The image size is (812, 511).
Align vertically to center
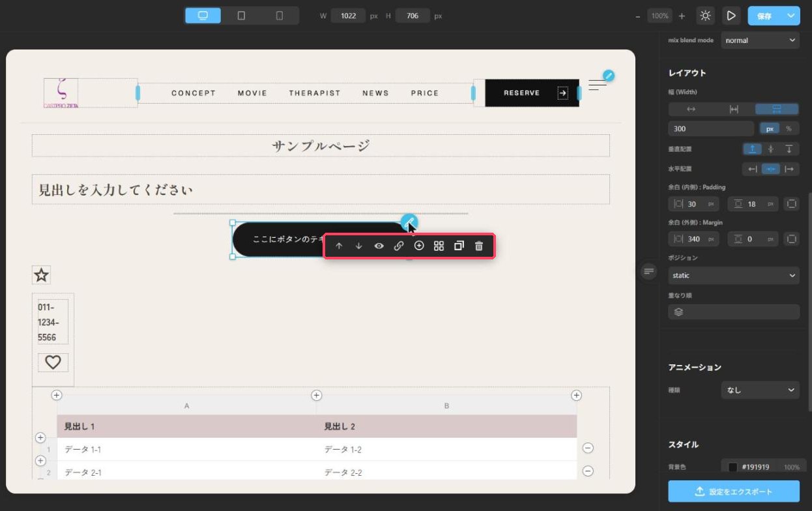pyautogui.click(x=771, y=149)
